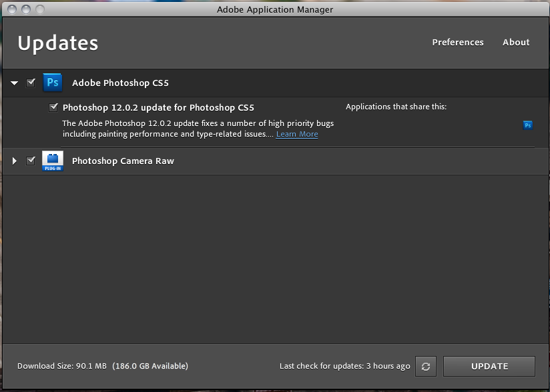Click the 'Download Size: 90.1 MB' text
The height and width of the screenshot is (392, 550).
coord(61,366)
